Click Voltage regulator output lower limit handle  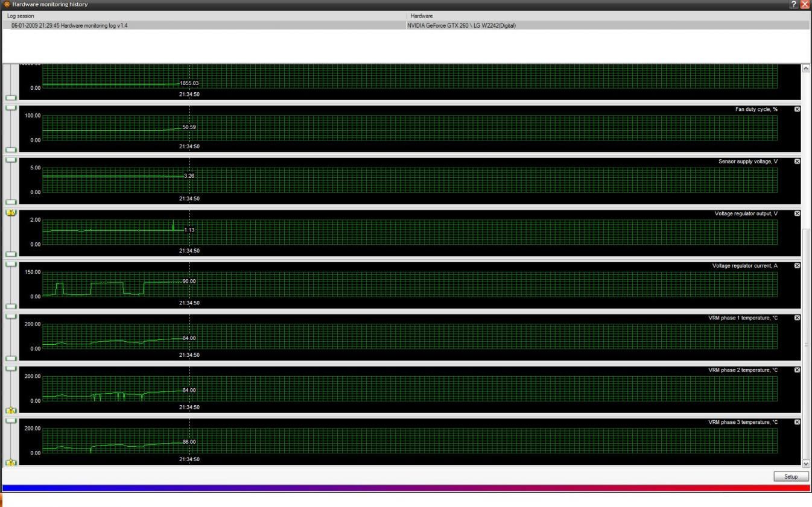coord(11,254)
